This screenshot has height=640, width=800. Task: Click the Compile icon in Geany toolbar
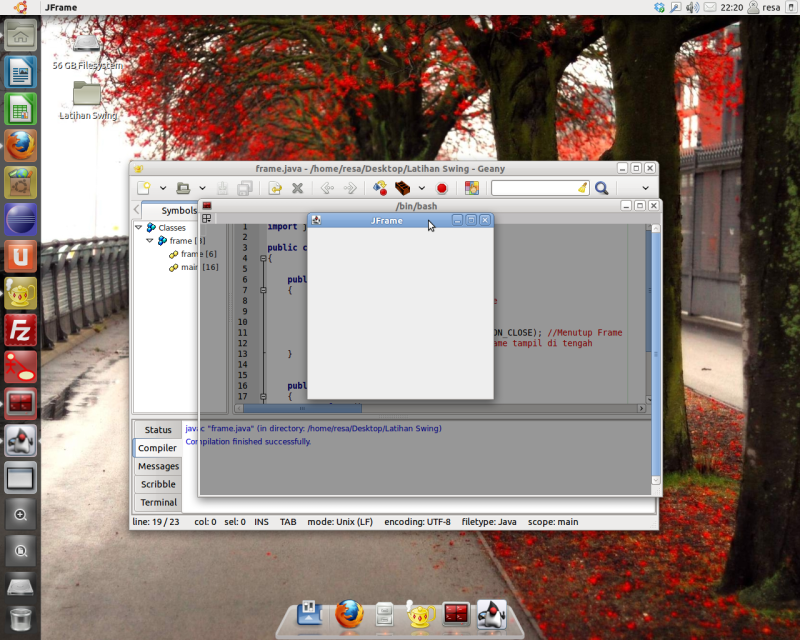[x=380, y=188]
